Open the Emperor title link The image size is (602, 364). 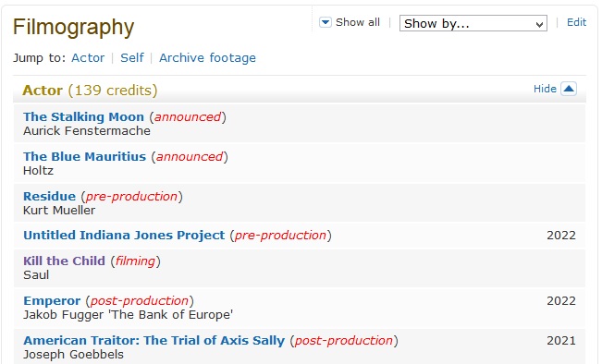point(52,300)
